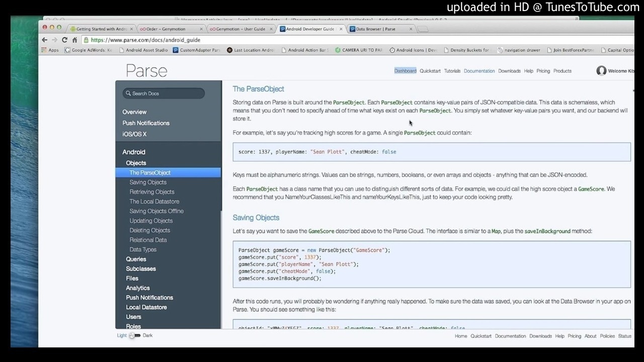
Task: Collapse the Objects section in sidebar
Action: 136,163
